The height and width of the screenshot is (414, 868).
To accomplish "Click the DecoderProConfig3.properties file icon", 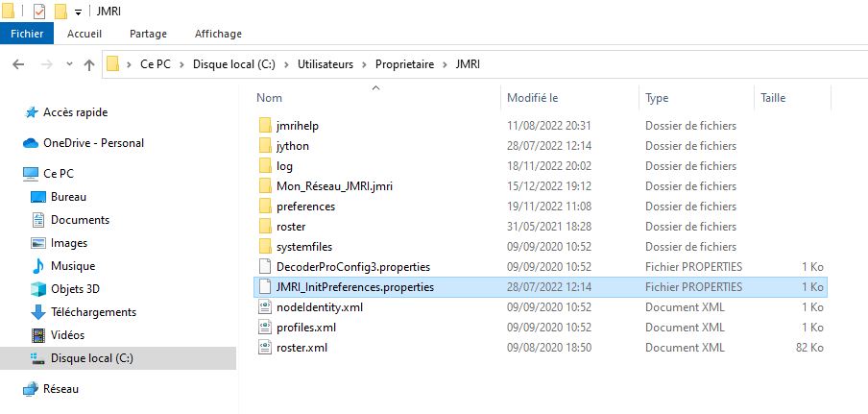I will [x=266, y=267].
